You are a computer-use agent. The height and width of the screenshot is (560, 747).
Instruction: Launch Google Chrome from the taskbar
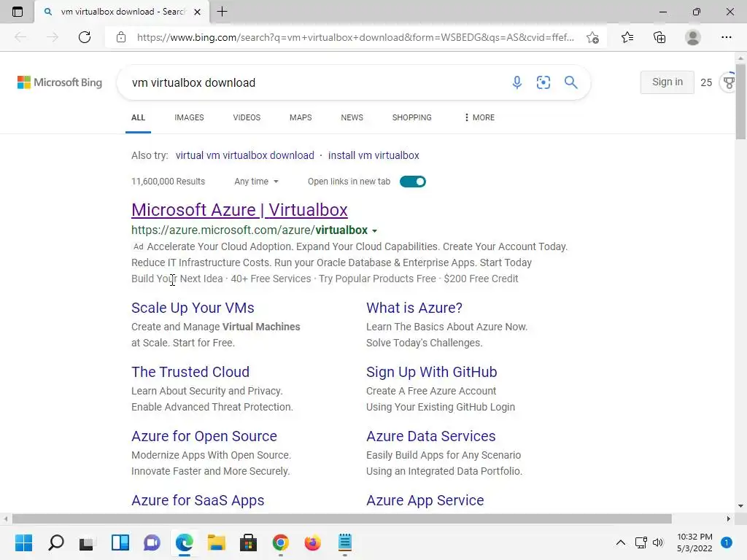(x=281, y=542)
